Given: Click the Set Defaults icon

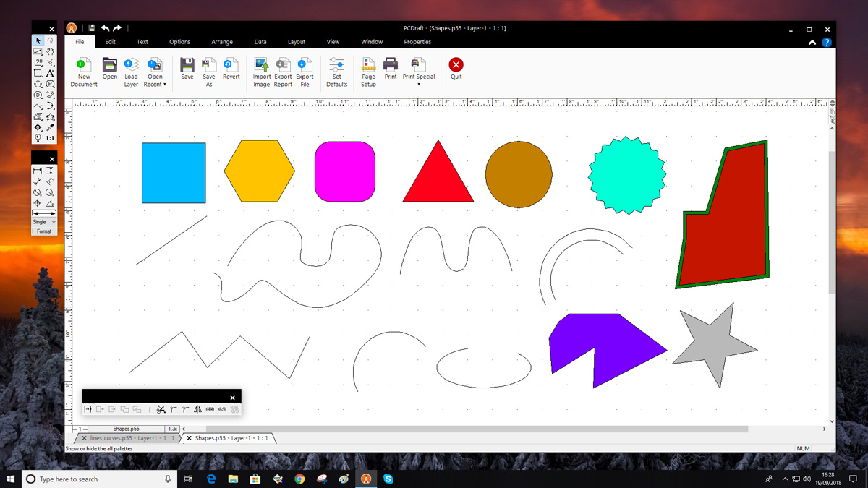Looking at the screenshot, I should pos(336,65).
